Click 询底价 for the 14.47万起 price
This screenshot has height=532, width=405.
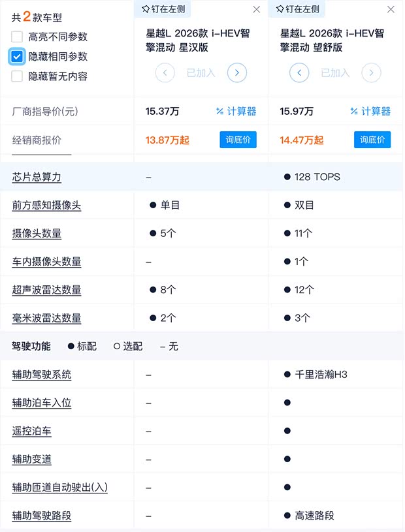tap(372, 140)
